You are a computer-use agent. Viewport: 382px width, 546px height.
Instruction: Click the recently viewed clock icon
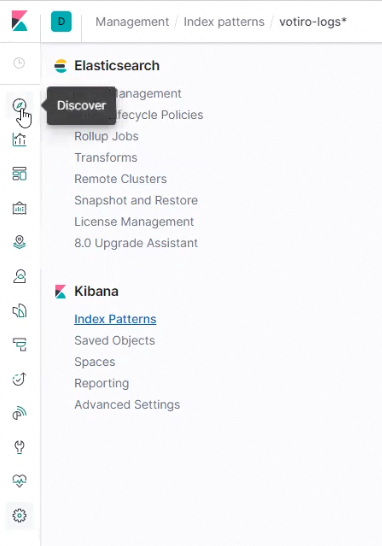pos(19,63)
